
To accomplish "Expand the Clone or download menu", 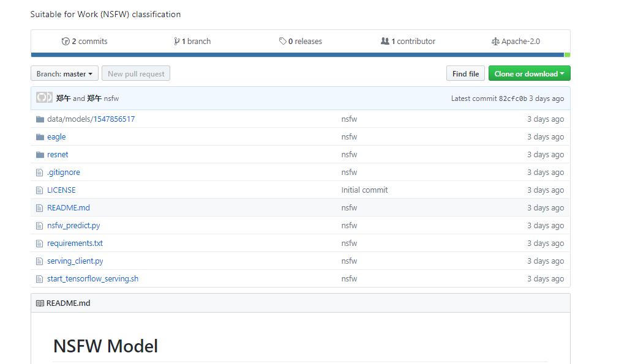I will [530, 73].
